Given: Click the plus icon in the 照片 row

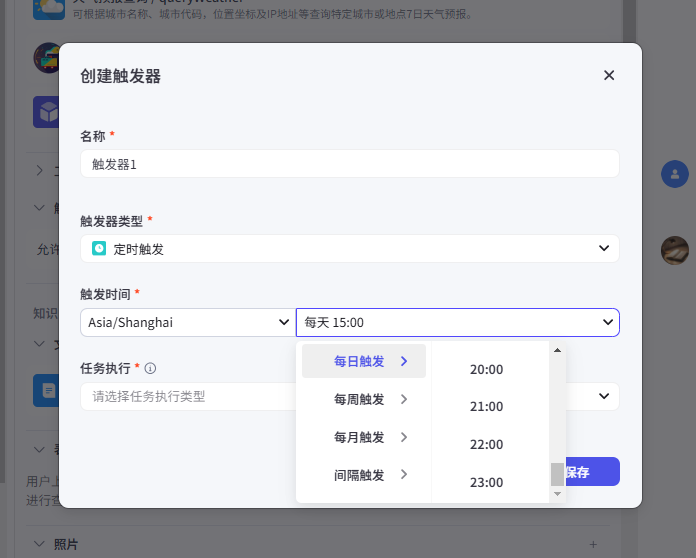Looking at the screenshot, I should [593, 544].
